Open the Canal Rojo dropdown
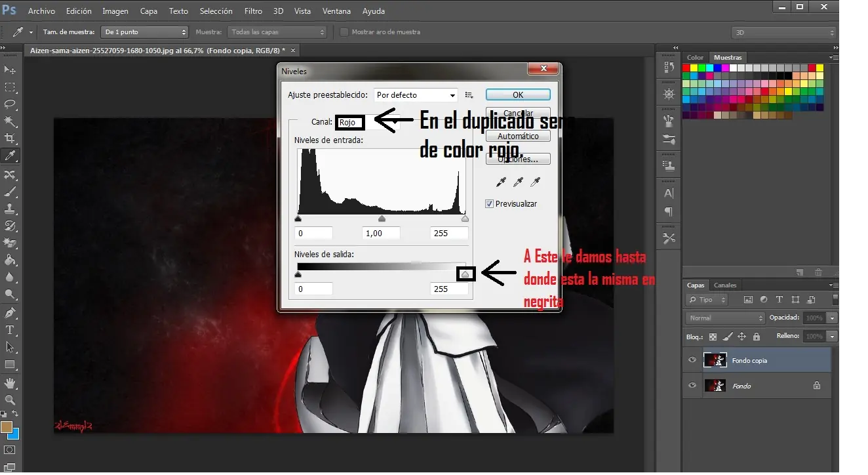 pyautogui.click(x=367, y=122)
